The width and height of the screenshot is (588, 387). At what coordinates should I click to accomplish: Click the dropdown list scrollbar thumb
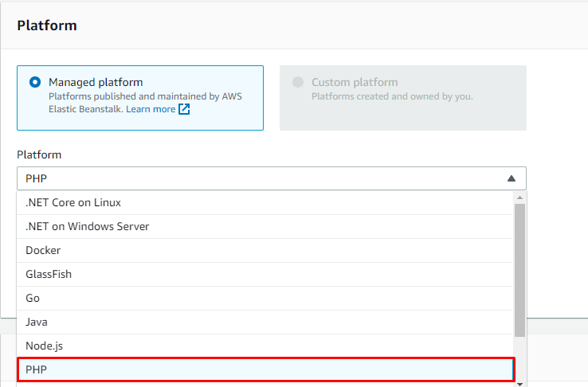tap(519, 270)
